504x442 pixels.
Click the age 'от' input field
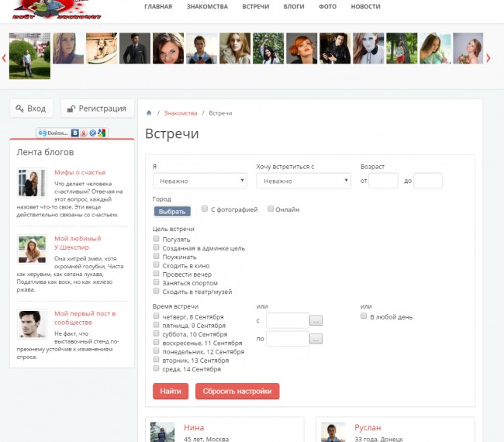tap(383, 181)
